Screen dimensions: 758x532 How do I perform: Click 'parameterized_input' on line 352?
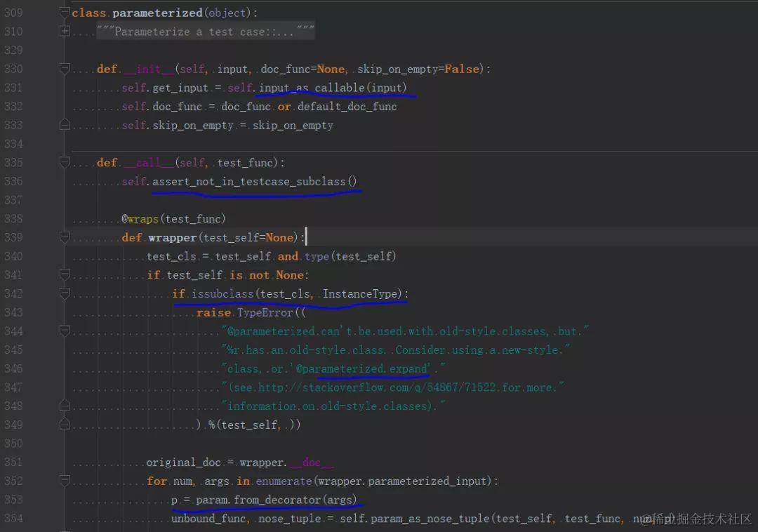click(427, 481)
